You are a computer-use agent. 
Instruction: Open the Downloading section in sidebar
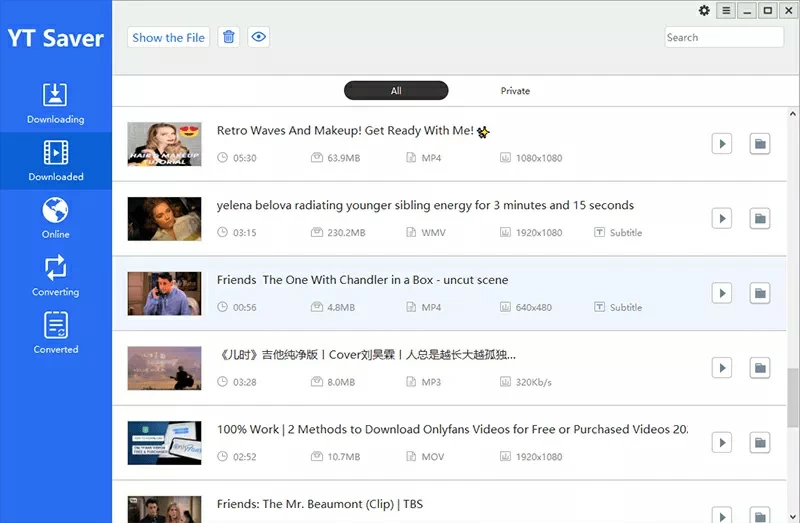[55, 103]
